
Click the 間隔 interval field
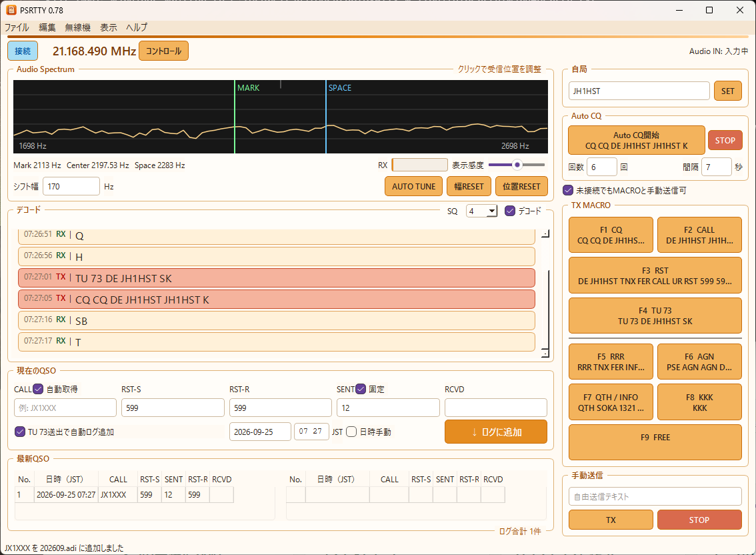(717, 167)
